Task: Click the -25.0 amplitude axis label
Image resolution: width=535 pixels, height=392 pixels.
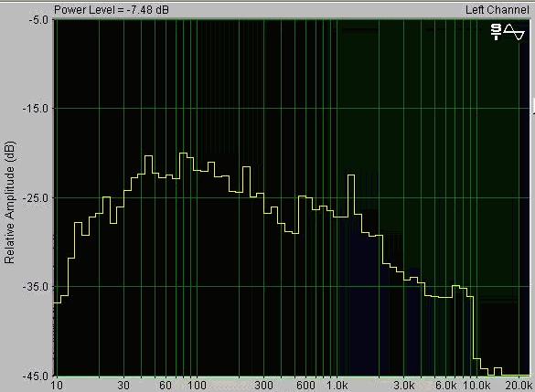Action: pos(36,197)
